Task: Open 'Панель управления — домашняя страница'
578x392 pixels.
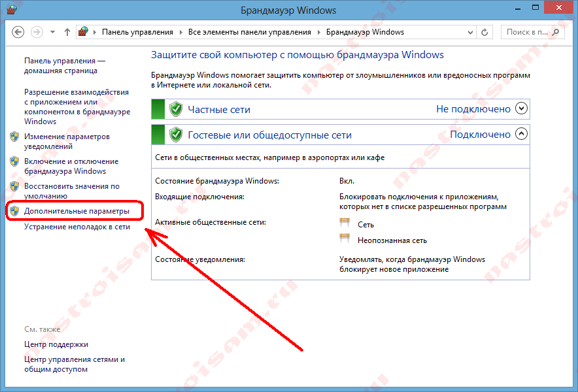Action: tap(65, 65)
